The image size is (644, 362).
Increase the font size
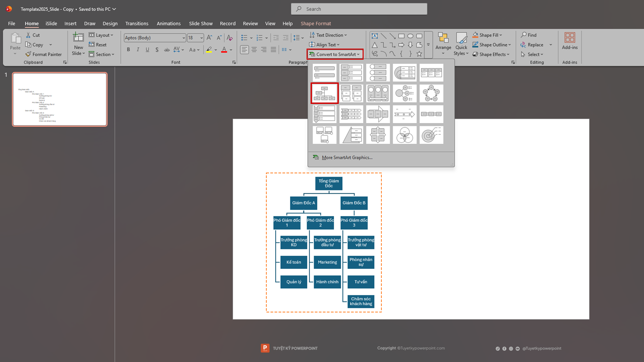pyautogui.click(x=209, y=38)
